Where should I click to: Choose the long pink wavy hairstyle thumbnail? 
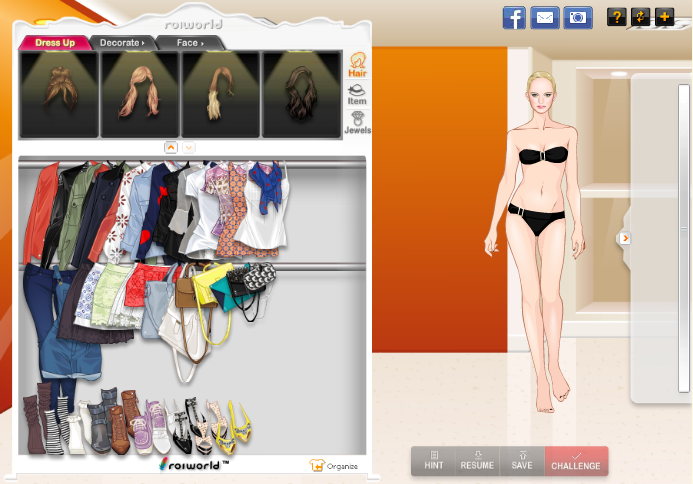click(140, 95)
